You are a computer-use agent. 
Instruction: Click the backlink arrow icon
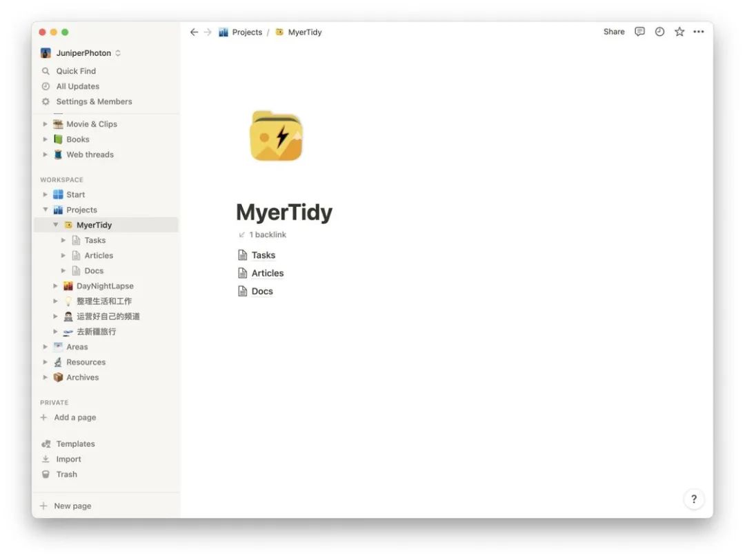tap(241, 234)
